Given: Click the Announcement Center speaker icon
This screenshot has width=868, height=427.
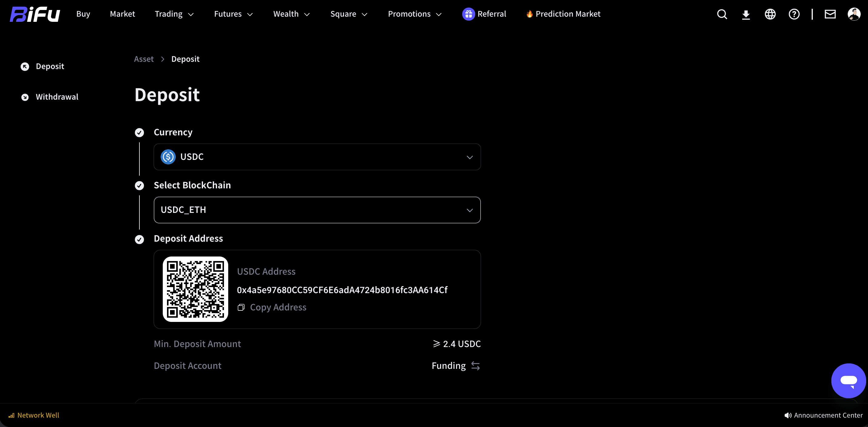Looking at the screenshot, I should [x=788, y=415].
